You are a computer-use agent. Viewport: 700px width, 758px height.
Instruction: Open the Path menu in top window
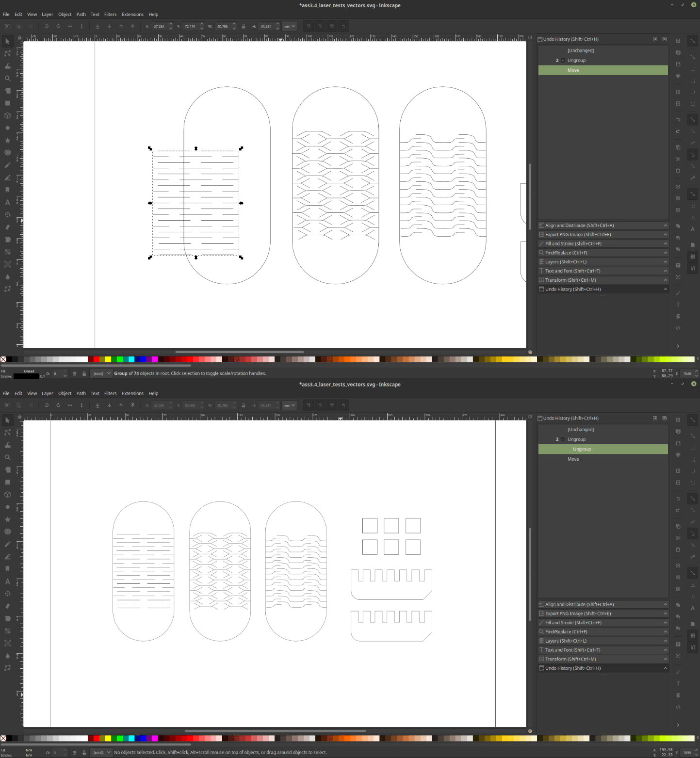(x=81, y=15)
